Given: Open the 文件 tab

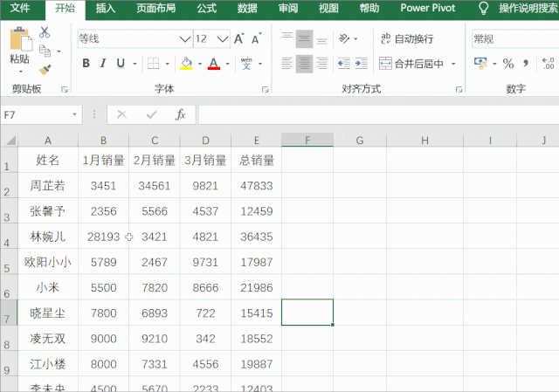Looking at the screenshot, I should click(x=20, y=8).
